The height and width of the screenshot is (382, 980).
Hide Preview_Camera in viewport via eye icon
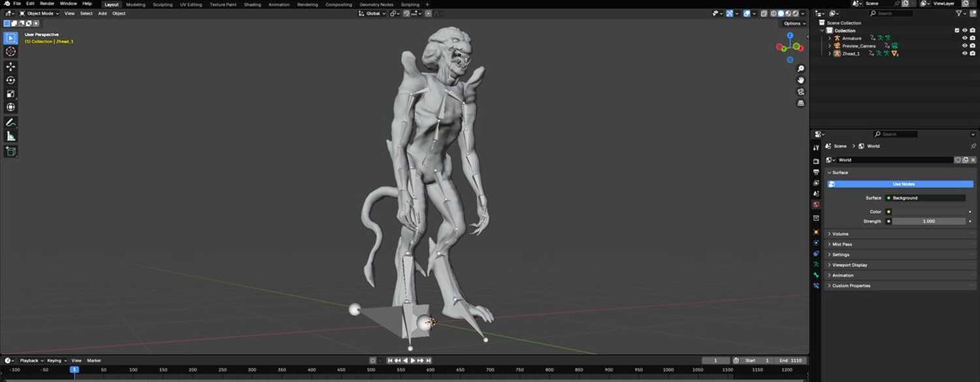tap(965, 46)
